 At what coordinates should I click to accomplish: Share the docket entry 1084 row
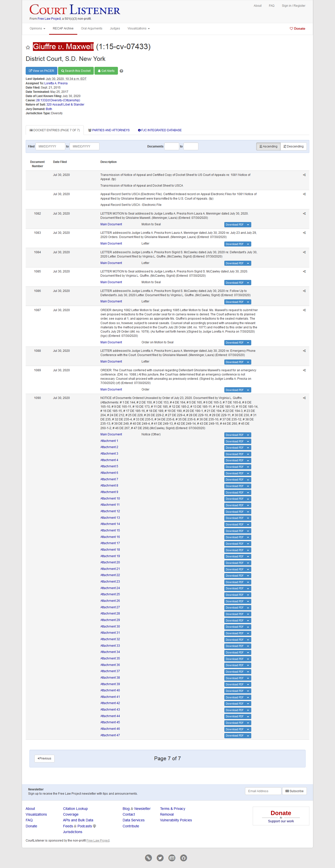tap(304, 252)
